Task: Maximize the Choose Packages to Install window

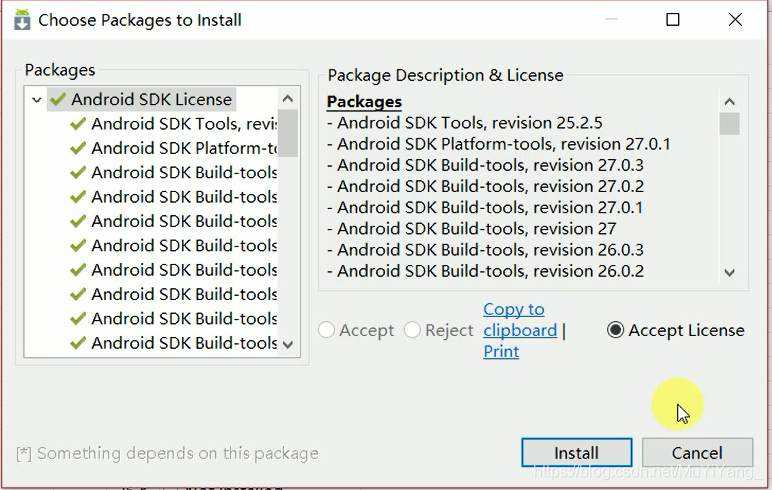Action: click(673, 20)
